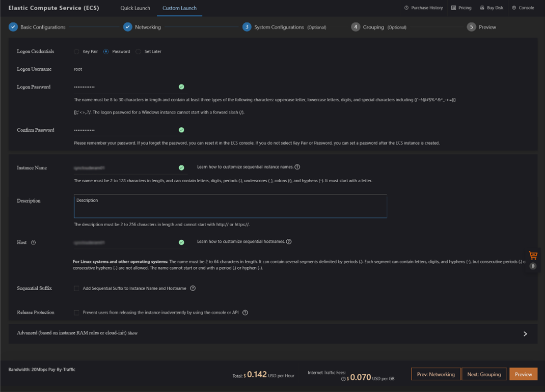Go to Networking step label

point(148,27)
